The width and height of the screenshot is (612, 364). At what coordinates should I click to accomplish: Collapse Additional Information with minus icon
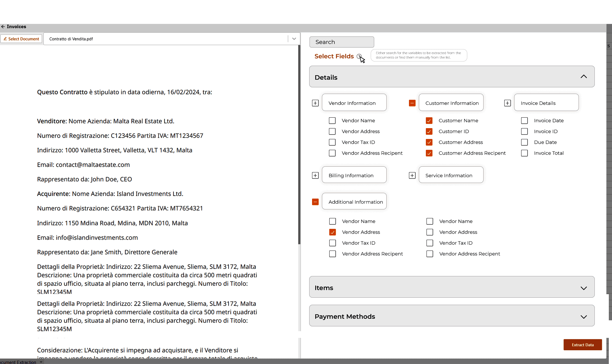(315, 202)
